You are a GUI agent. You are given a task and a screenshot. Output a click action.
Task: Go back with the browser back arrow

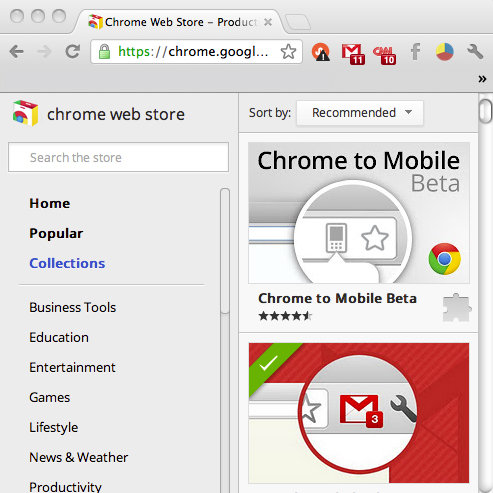16,52
